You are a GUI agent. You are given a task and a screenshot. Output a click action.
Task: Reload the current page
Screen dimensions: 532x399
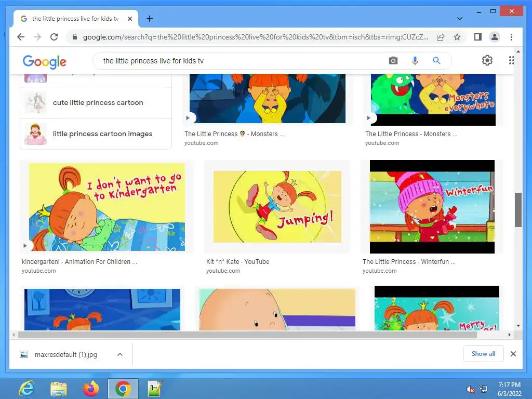pyautogui.click(x=54, y=37)
